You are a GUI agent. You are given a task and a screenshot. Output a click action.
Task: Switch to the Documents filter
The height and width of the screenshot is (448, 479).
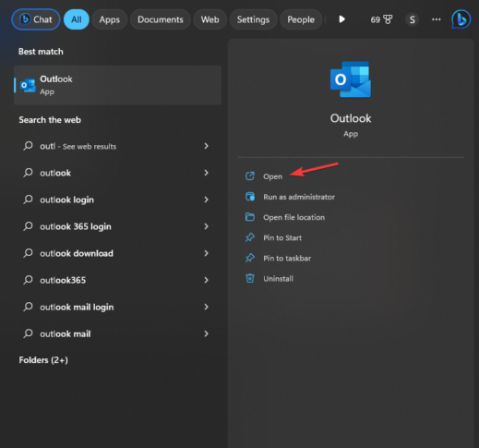click(161, 19)
